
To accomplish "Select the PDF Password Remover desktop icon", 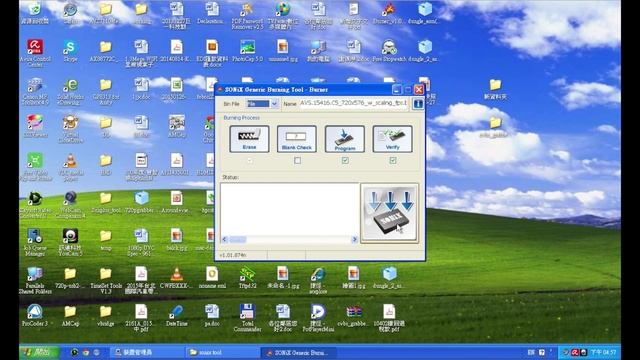I will coord(247,16).
